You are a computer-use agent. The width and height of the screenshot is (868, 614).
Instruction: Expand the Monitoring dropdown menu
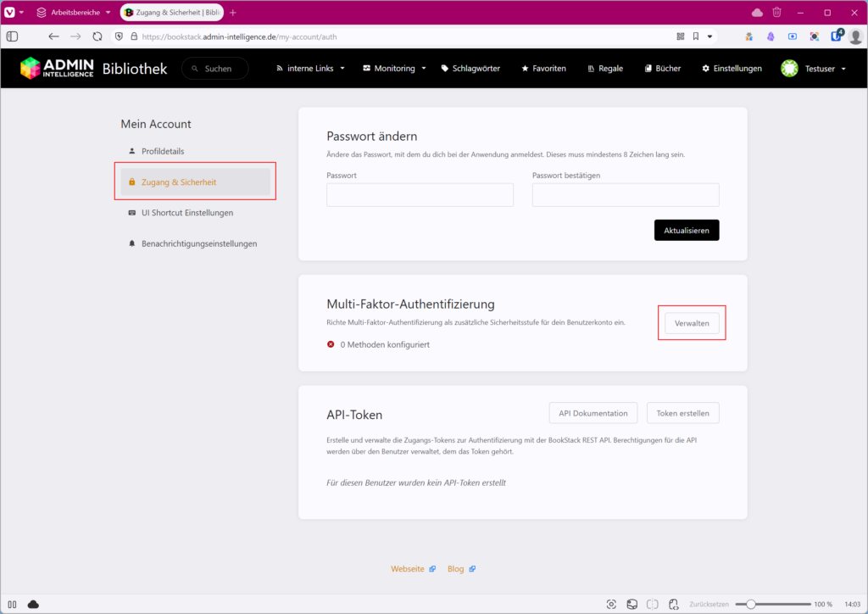[x=394, y=69]
